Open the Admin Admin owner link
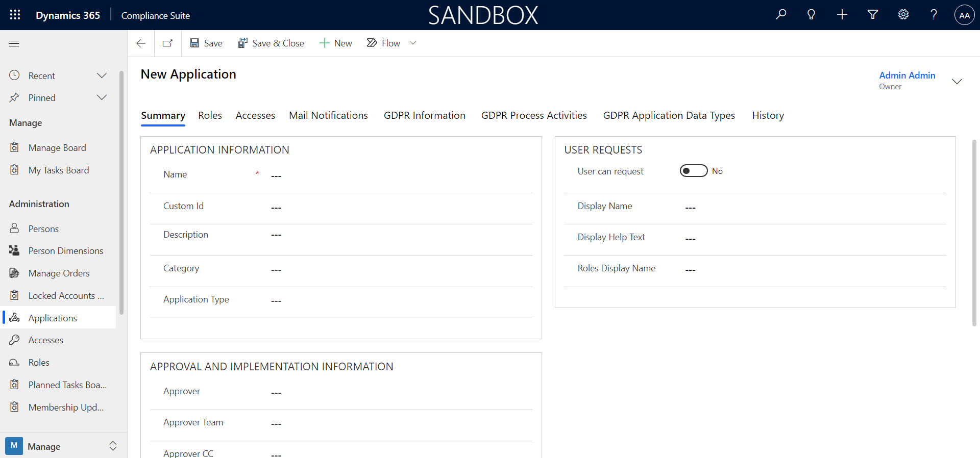The image size is (980, 458). point(907,75)
